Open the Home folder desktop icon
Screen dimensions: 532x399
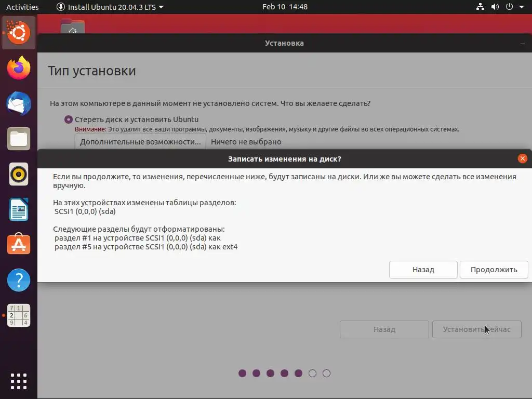coord(73,26)
